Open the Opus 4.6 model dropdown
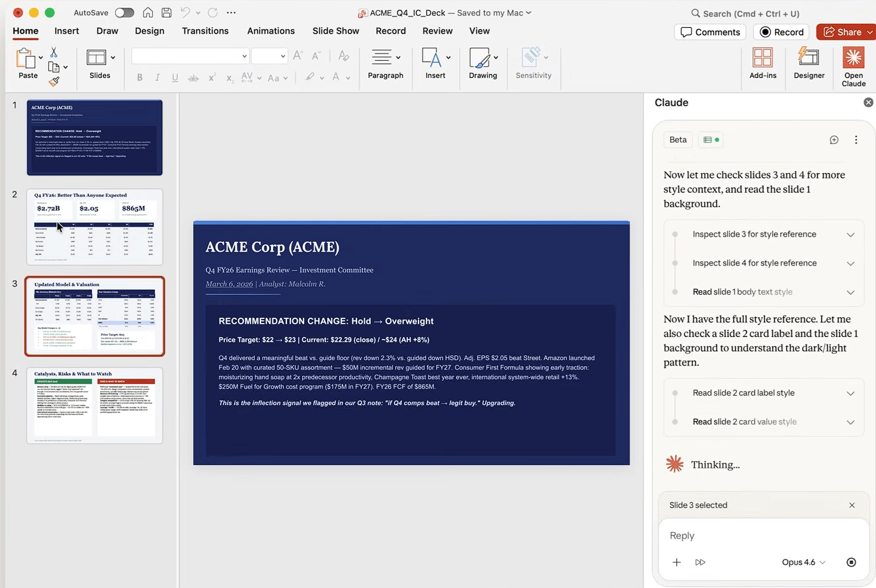This screenshot has height=588, width=876. click(803, 562)
